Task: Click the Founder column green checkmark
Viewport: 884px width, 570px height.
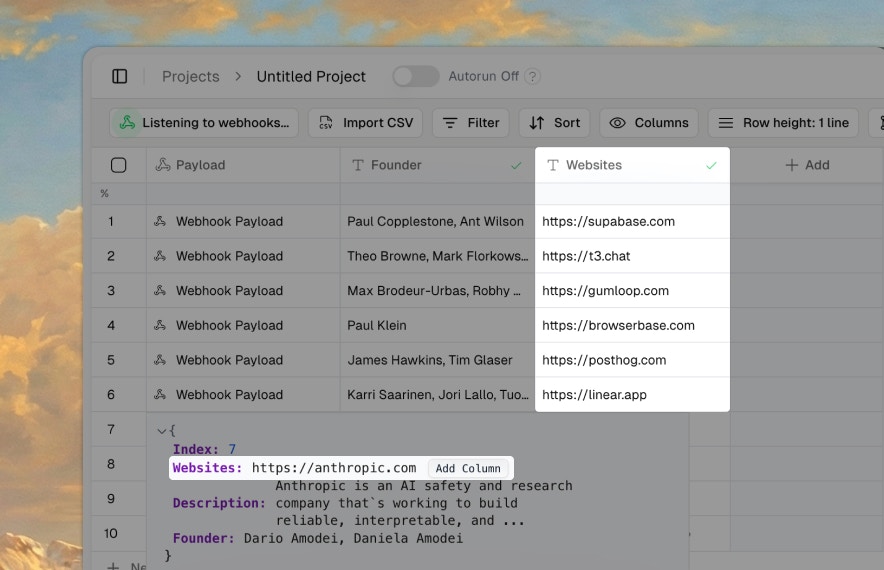Action: (x=516, y=166)
